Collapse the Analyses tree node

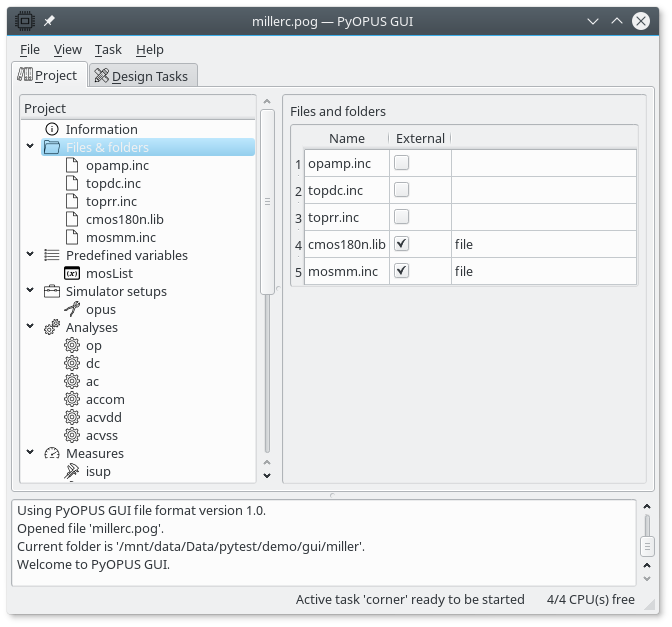click(31, 327)
